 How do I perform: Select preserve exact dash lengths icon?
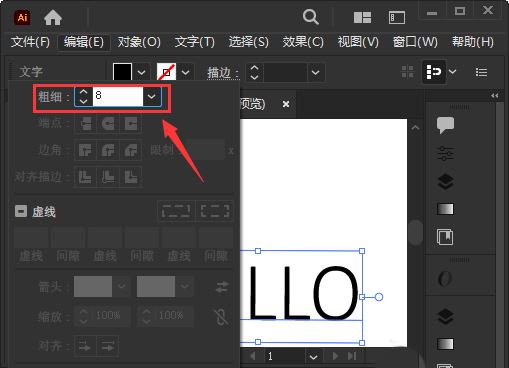(176, 211)
